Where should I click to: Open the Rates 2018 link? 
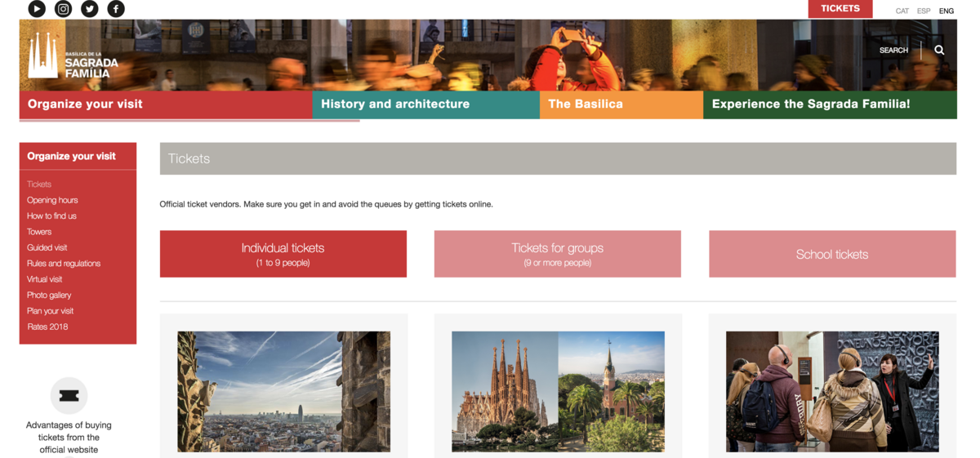[x=47, y=327]
